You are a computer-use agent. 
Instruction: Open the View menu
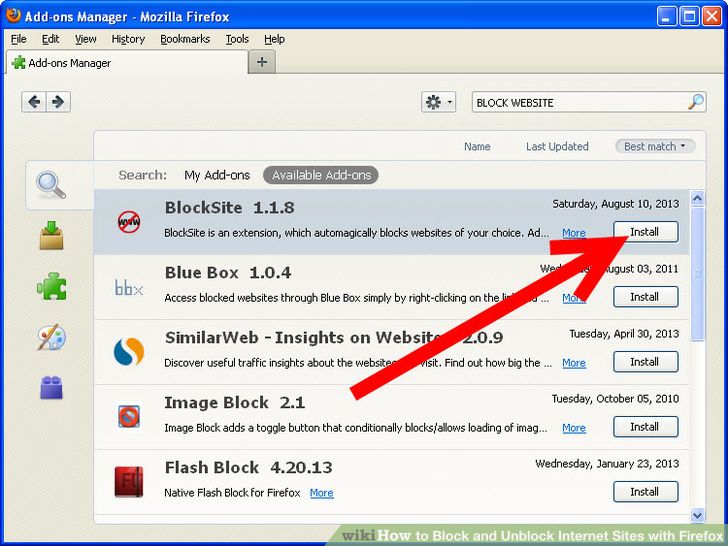click(x=85, y=39)
